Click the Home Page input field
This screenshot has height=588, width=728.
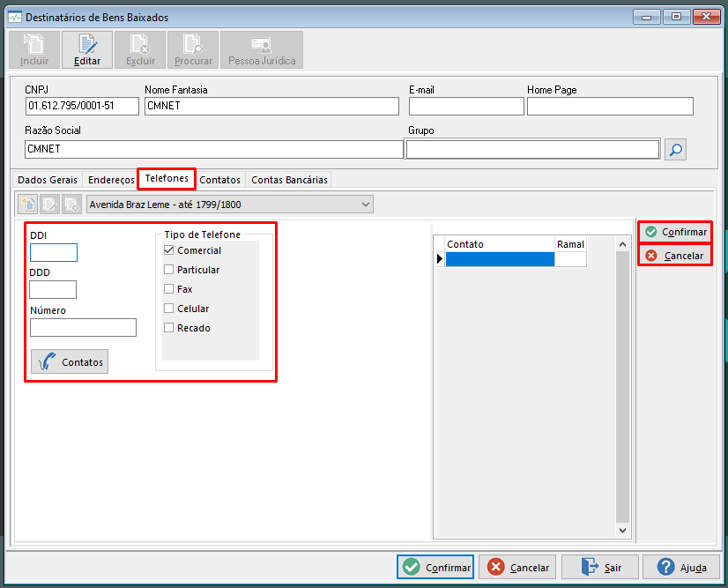pyautogui.click(x=610, y=106)
